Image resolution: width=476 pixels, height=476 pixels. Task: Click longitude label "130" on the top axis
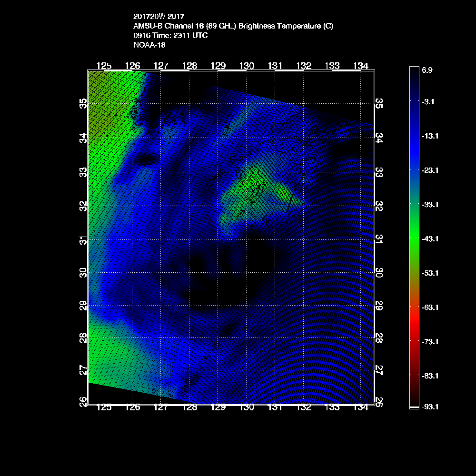point(247,66)
